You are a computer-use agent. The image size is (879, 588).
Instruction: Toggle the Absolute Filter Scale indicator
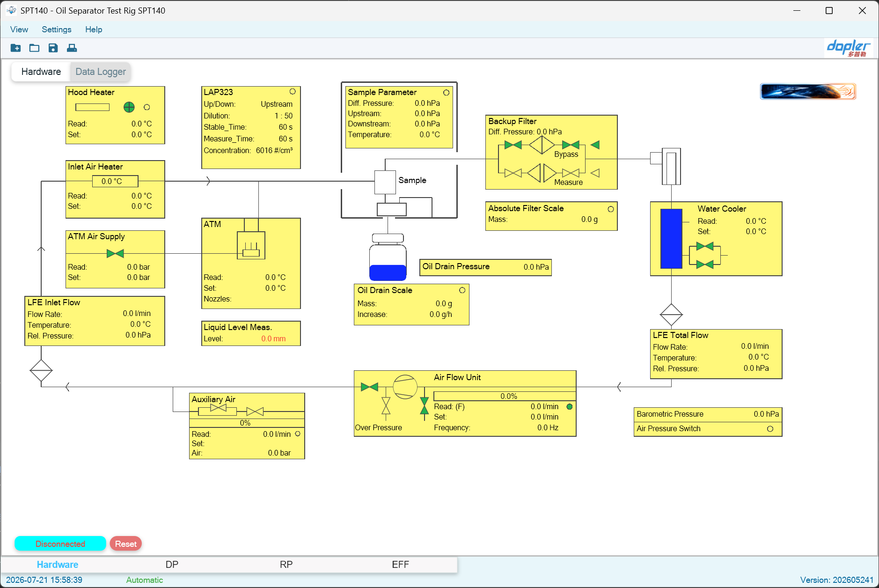coord(611,209)
